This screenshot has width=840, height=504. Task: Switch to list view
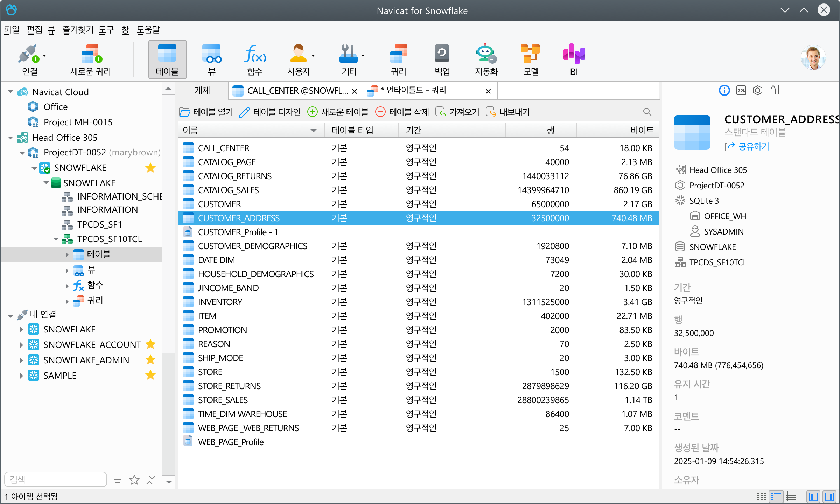[x=776, y=496]
